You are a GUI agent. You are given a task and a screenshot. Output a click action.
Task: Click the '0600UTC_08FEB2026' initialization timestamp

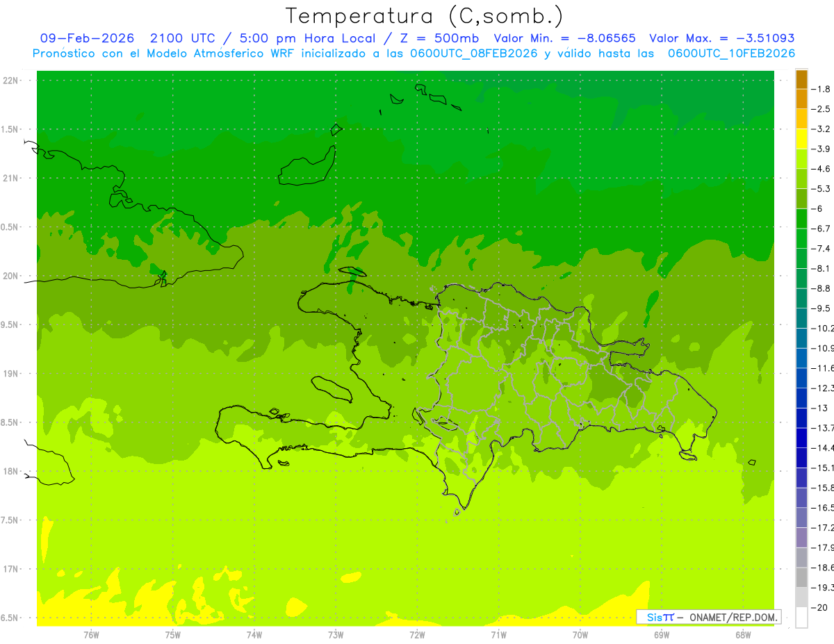(474, 53)
